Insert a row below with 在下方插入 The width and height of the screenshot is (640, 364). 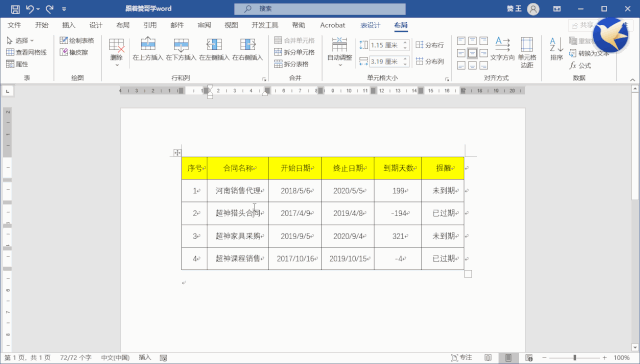(181, 49)
